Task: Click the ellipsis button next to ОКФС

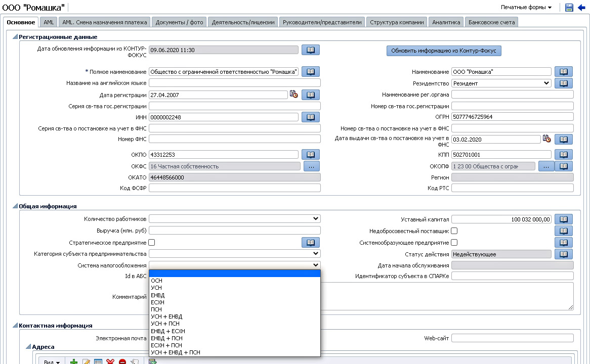Action: 311,166
